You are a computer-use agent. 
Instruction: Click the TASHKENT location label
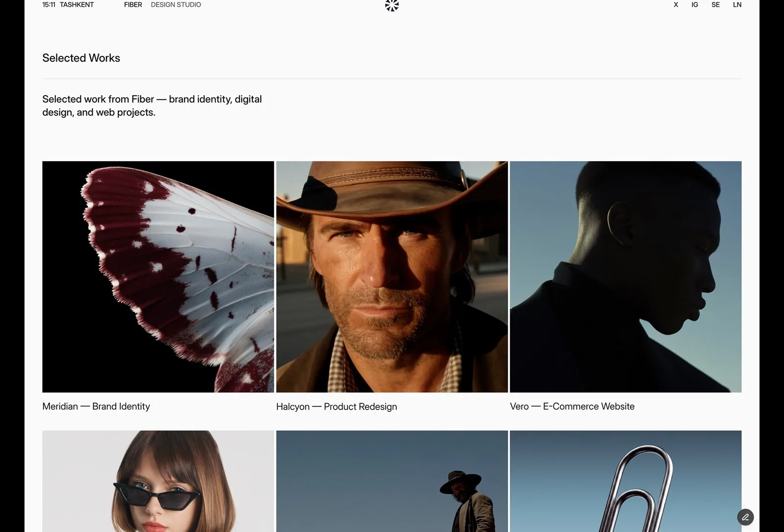coord(77,5)
